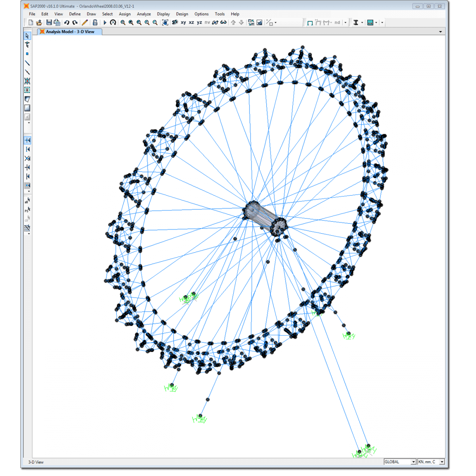Click the Rubber Band Zoom icon
The width and height of the screenshot is (476, 476).
[123, 23]
